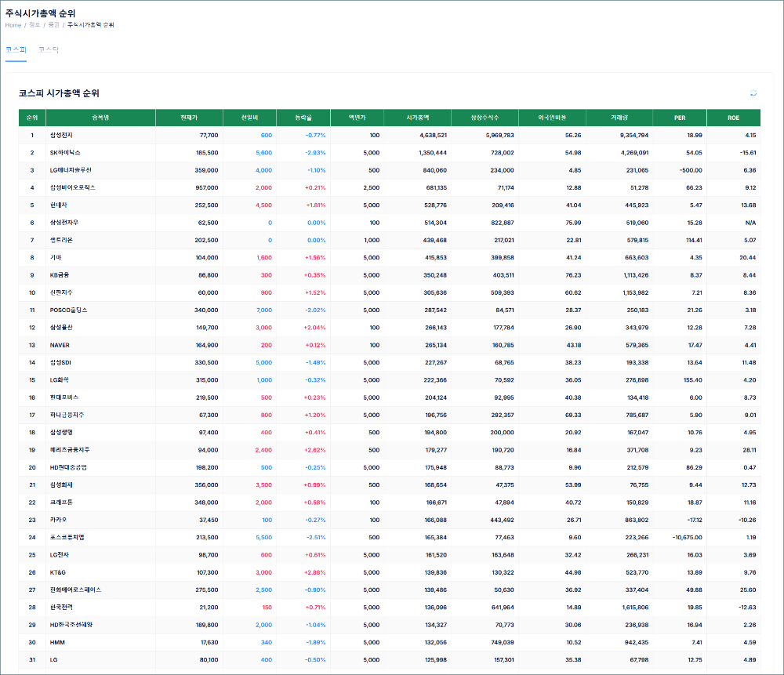This screenshot has width=784, height=675.
Task: Click the refresh icon for the KOSPI ranking
Action: click(x=753, y=93)
